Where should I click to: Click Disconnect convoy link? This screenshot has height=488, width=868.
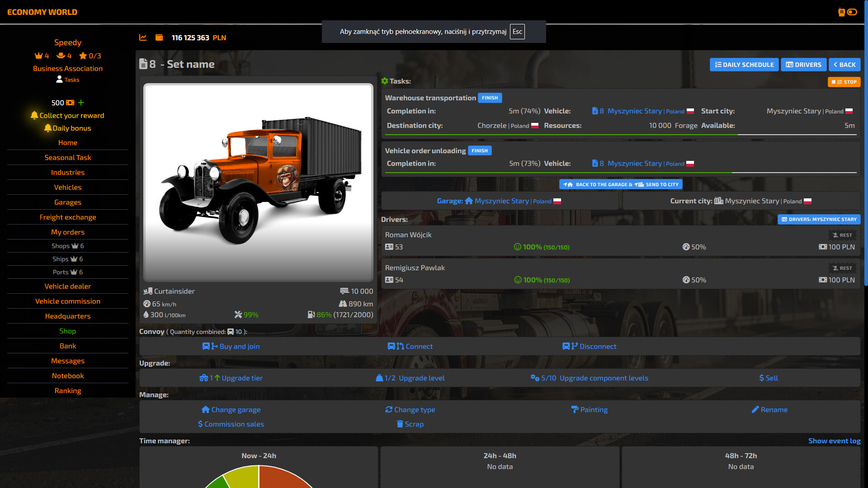click(x=589, y=347)
